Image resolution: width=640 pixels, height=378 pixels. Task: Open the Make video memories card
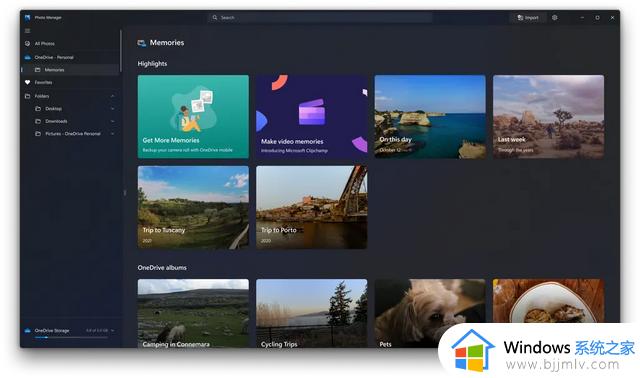point(311,116)
